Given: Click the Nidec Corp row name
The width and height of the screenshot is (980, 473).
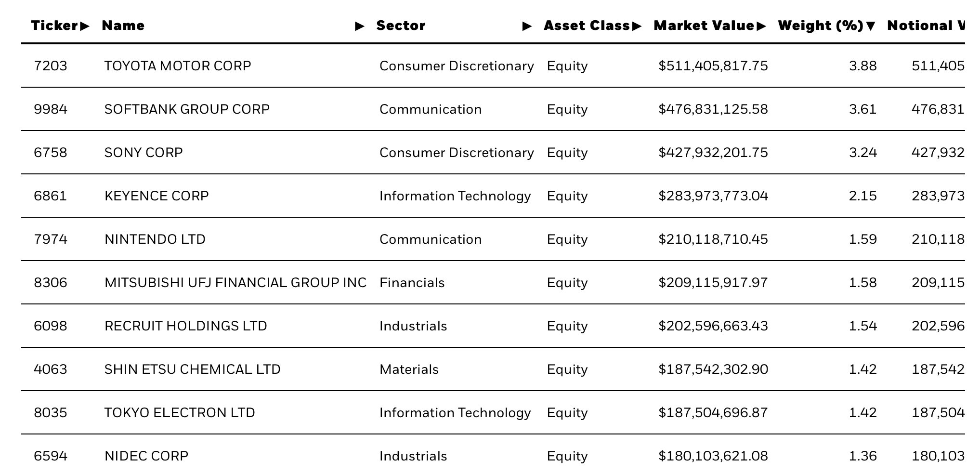Looking at the screenshot, I should (x=146, y=456).
